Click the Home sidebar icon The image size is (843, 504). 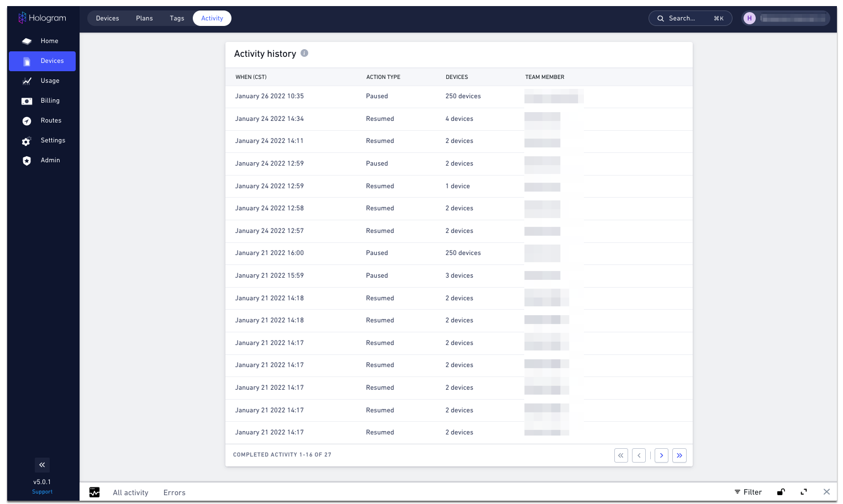27,41
